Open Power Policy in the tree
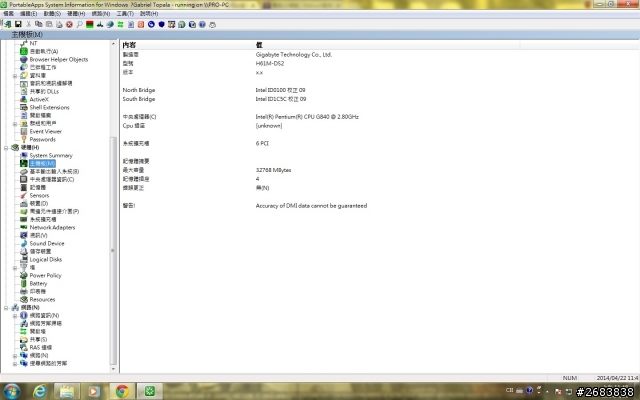 pos(45,276)
